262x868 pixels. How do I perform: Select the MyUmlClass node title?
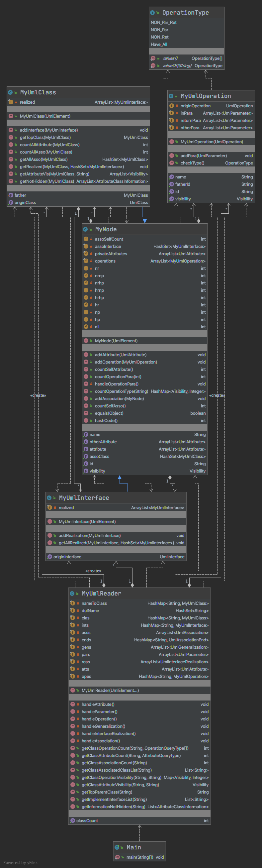coord(38,92)
